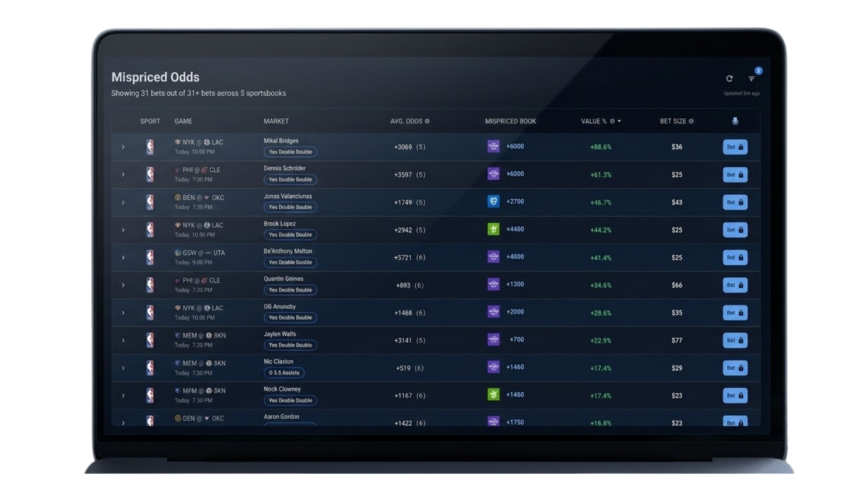
Task: Click the NBA logo in GSW @ UTA row
Action: 150,257
